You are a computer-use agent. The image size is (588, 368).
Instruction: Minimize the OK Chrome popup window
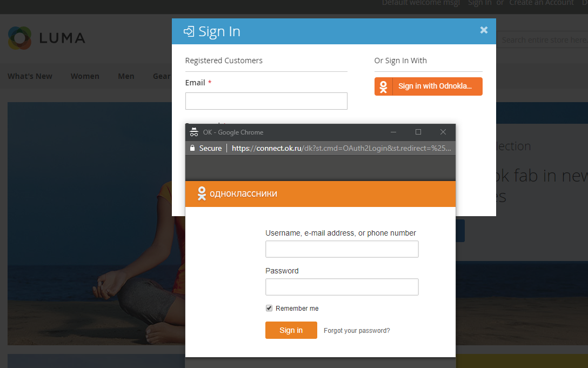coord(393,132)
